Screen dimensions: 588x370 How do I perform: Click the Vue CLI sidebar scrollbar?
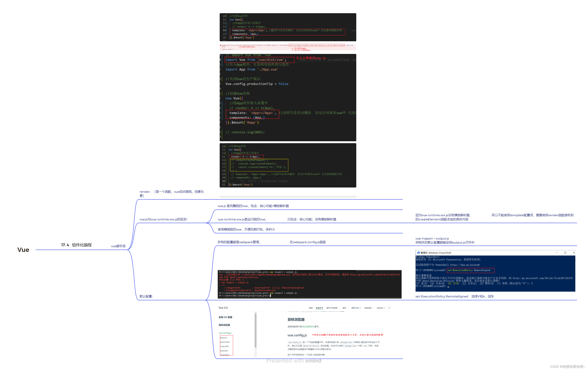click(x=255, y=331)
